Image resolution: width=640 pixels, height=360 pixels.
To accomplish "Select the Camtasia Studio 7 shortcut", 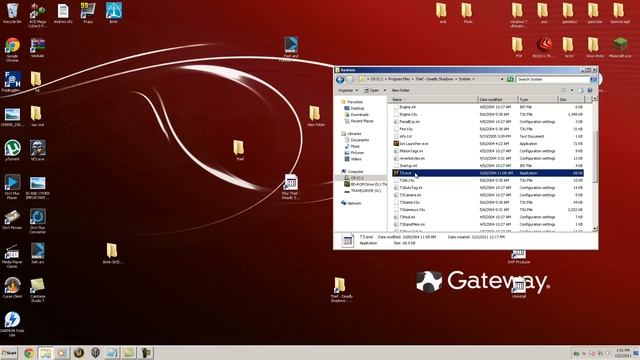I will click(38, 290).
